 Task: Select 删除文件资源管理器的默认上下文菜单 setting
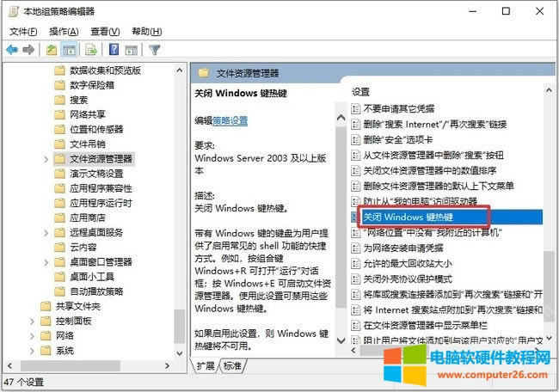[x=439, y=186]
